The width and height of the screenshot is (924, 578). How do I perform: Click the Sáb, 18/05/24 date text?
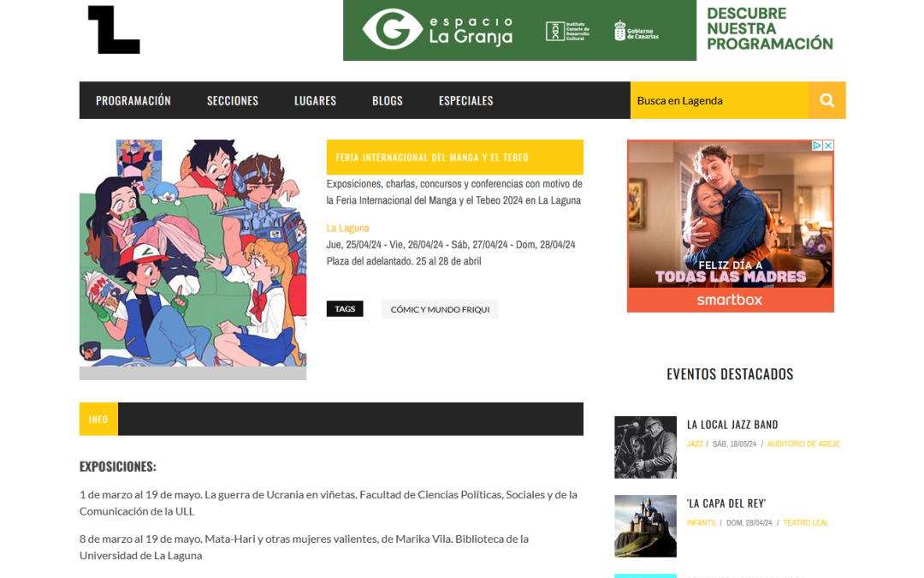point(734,444)
